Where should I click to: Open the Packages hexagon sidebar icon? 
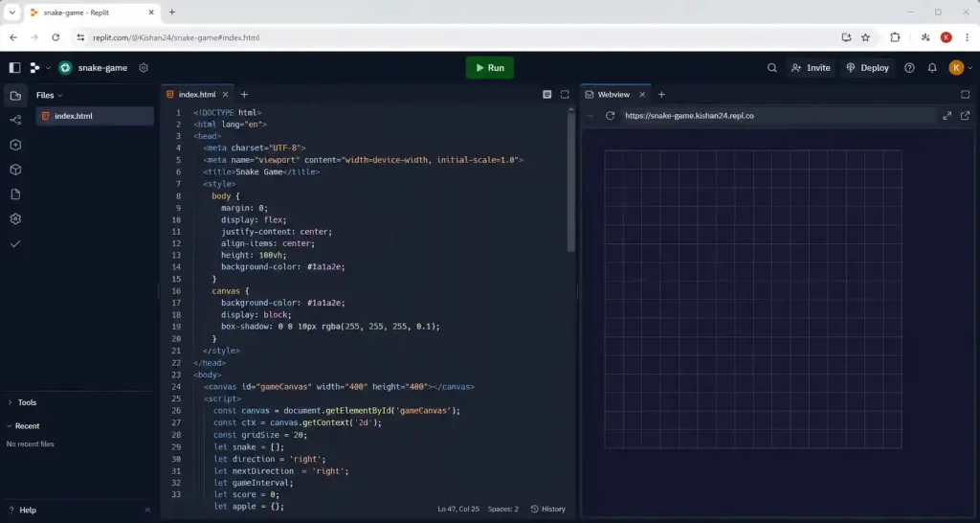[15, 145]
